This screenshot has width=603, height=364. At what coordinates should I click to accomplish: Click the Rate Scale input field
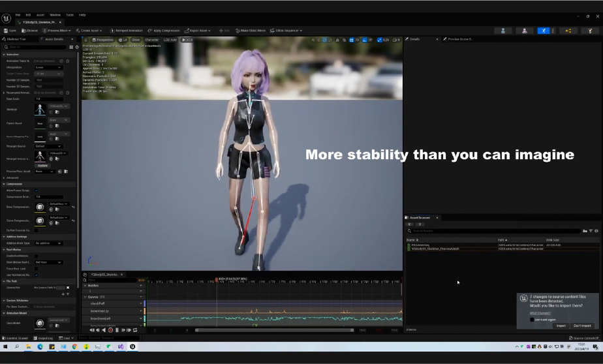point(48,99)
